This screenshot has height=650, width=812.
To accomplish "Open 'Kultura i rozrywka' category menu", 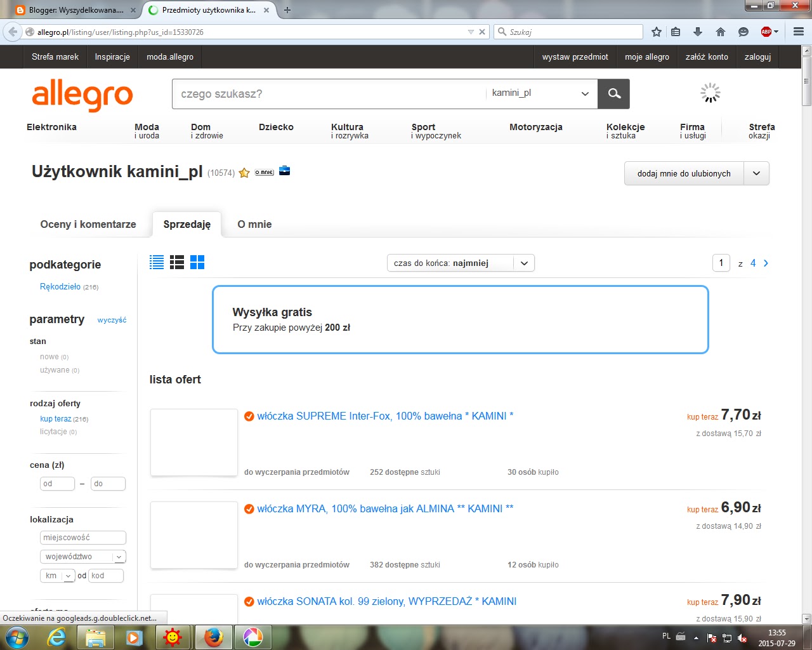I will point(350,131).
